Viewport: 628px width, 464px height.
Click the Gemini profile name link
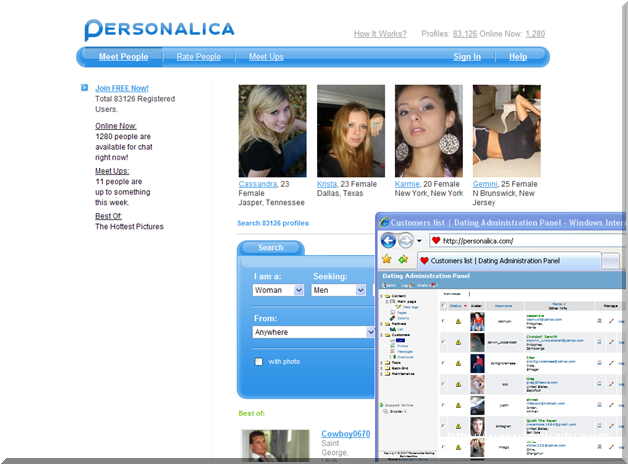point(485,184)
